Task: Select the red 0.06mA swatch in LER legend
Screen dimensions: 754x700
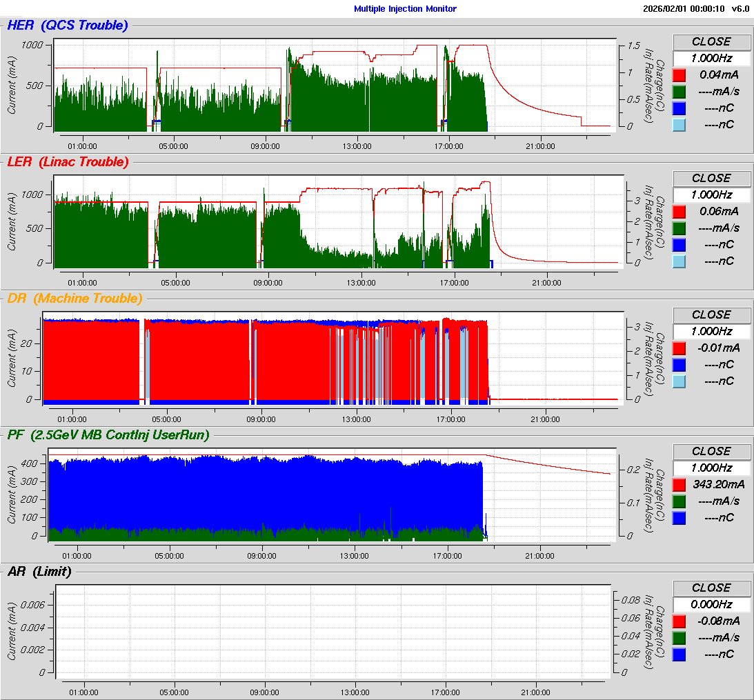Action: (679, 211)
